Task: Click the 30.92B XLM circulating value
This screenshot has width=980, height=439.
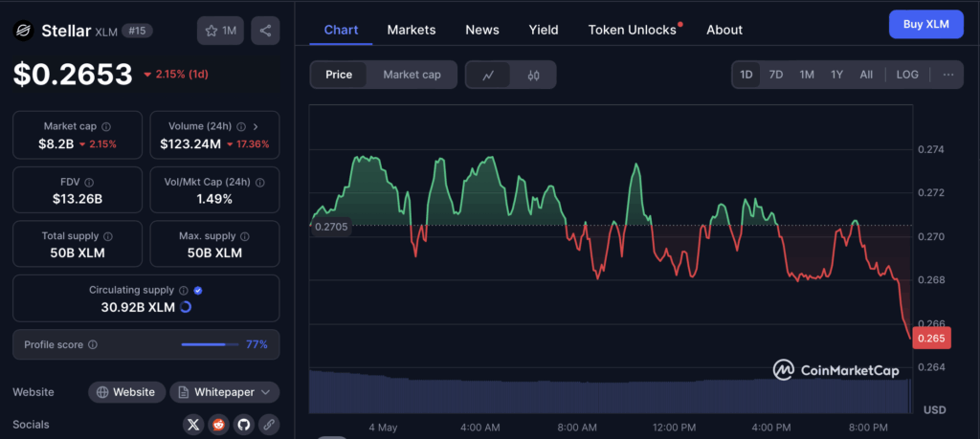Action: pyautogui.click(x=138, y=307)
